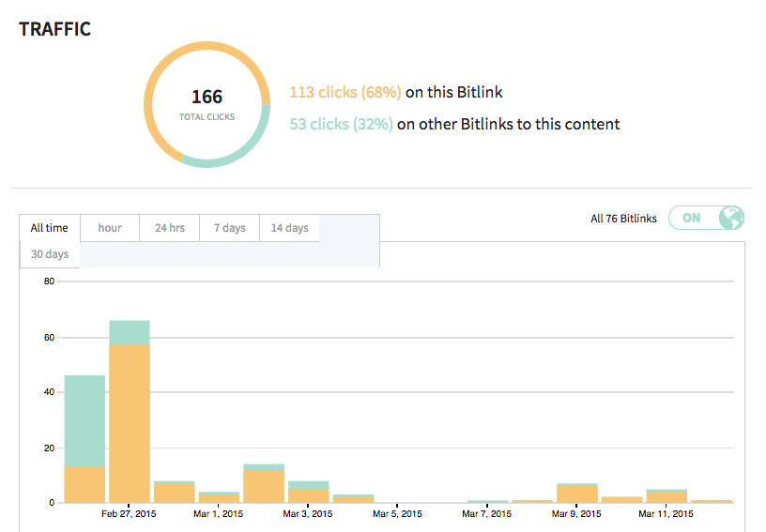Click the 53 clicks (32%) text
The image size is (766, 532).
[x=341, y=125]
